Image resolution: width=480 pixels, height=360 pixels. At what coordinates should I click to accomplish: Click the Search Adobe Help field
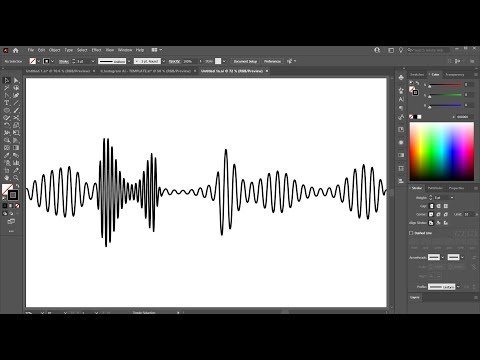428,50
